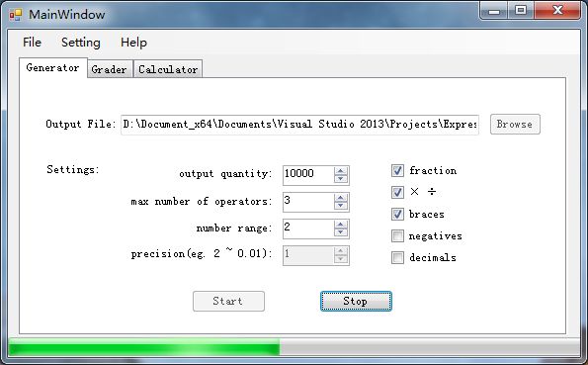The width and height of the screenshot is (588, 365).
Task: Click the Output File path field
Action: (299, 125)
